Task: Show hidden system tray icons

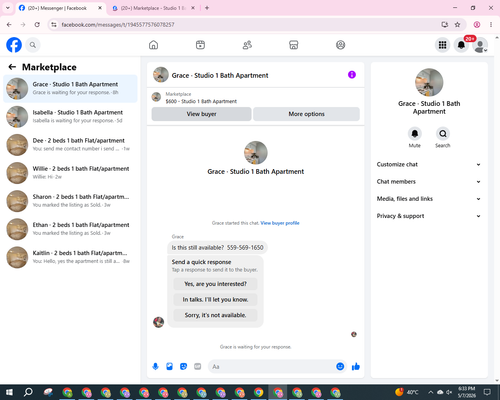Action: [430, 392]
